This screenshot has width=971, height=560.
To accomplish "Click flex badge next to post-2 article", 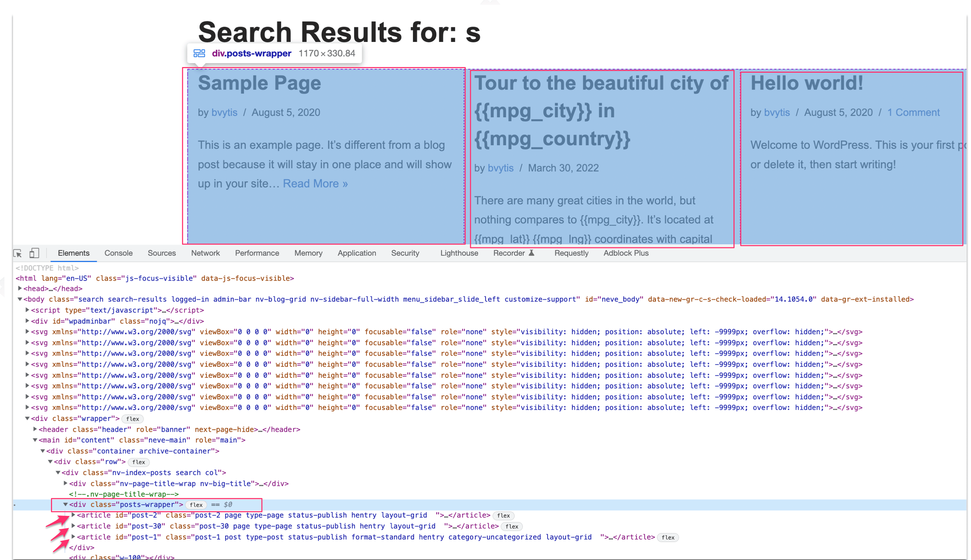I will click(503, 516).
